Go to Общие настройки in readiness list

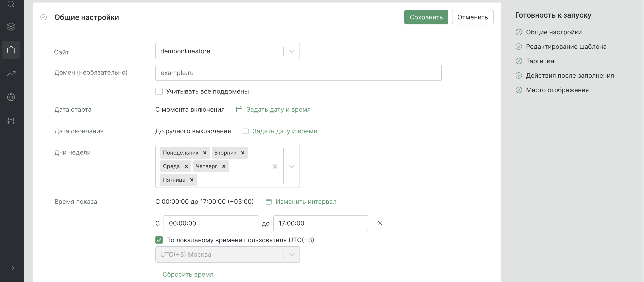click(554, 32)
